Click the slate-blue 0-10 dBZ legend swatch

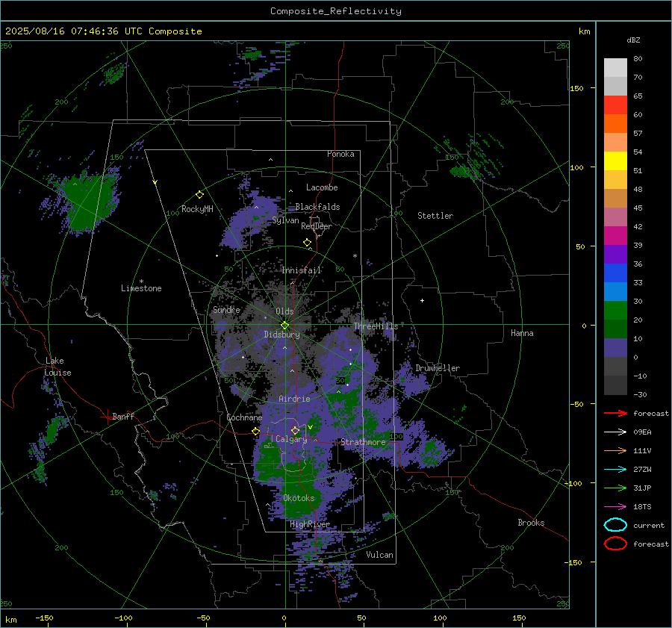pyautogui.click(x=615, y=347)
